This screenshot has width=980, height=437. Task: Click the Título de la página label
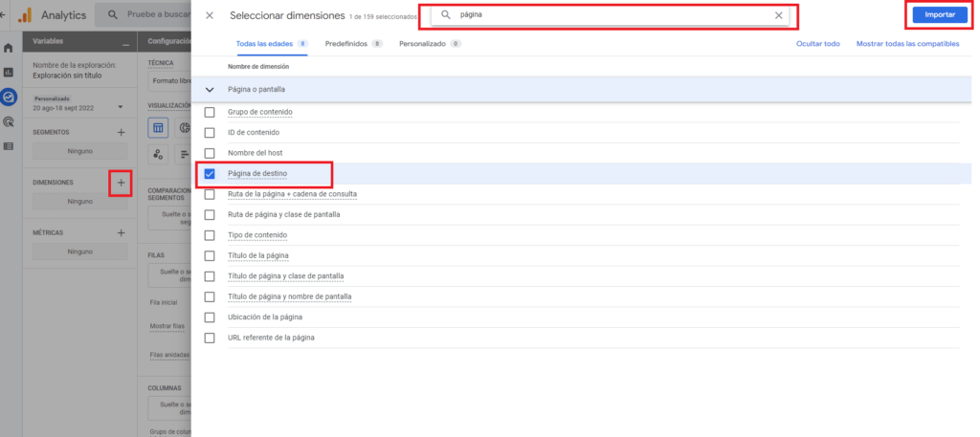point(258,256)
